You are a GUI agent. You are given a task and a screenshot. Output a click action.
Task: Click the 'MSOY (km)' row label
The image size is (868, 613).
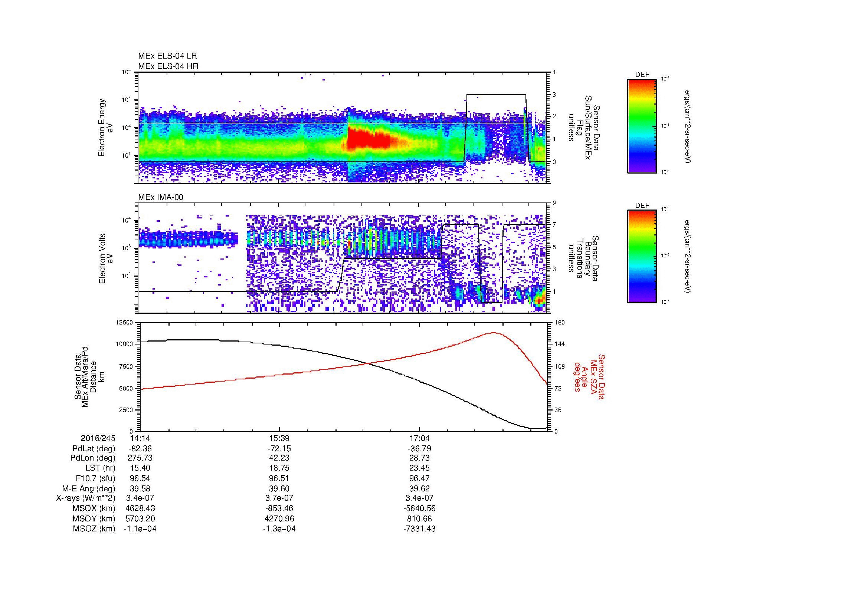(94, 518)
